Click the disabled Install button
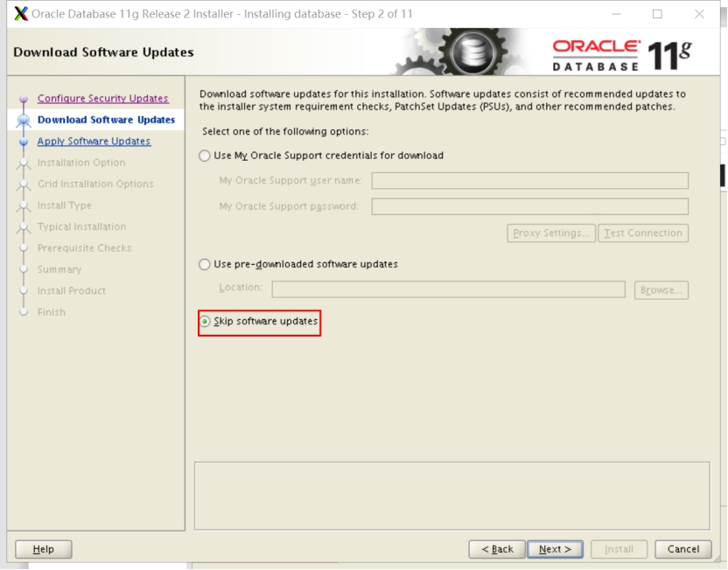The image size is (728, 570). pos(619,549)
